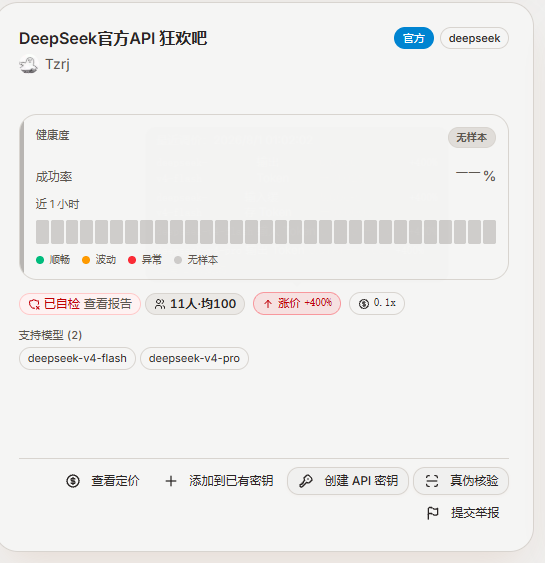Click the red 异常 legend dot
545x563 pixels.
coord(132,260)
